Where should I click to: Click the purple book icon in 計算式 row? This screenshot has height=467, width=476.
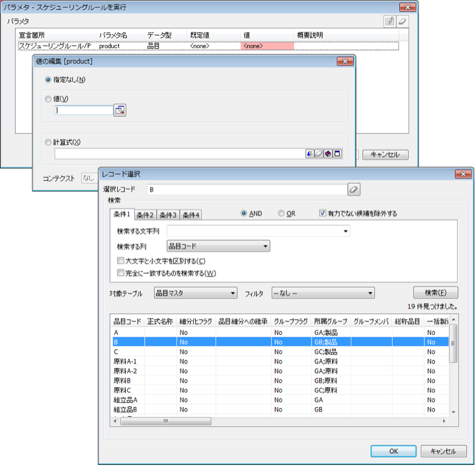[327, 154]
